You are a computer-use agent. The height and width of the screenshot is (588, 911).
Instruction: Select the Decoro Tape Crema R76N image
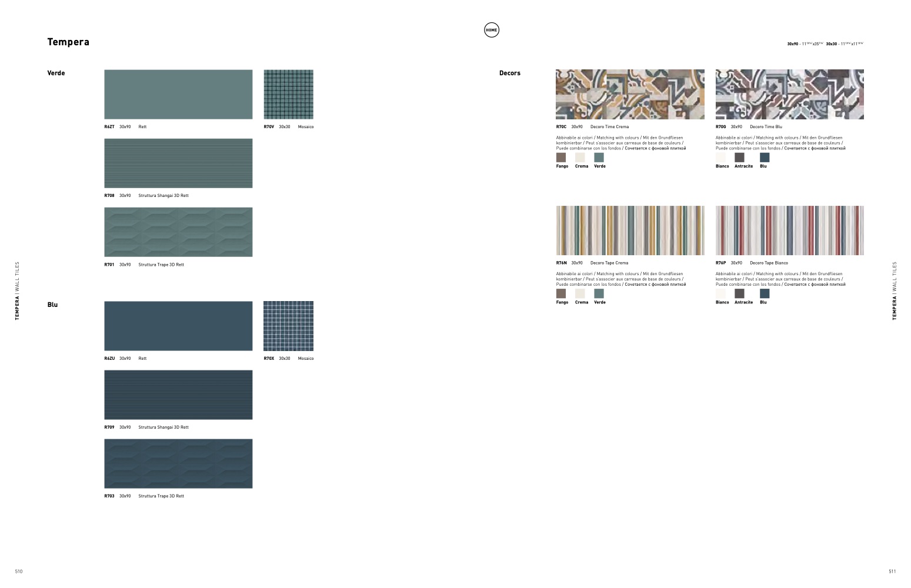(x=630, y=230)
